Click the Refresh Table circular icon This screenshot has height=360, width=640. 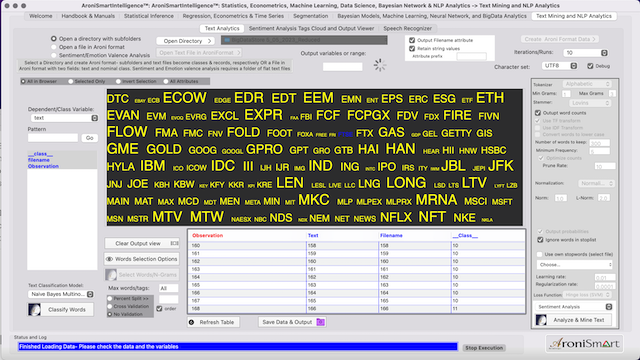point(192,322)
